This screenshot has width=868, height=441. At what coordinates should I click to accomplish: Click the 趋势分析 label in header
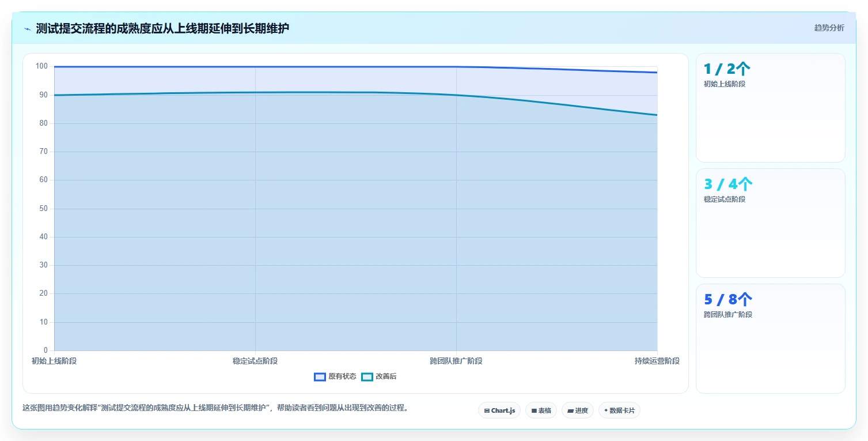pyautogui.click(x=829, y=28)
